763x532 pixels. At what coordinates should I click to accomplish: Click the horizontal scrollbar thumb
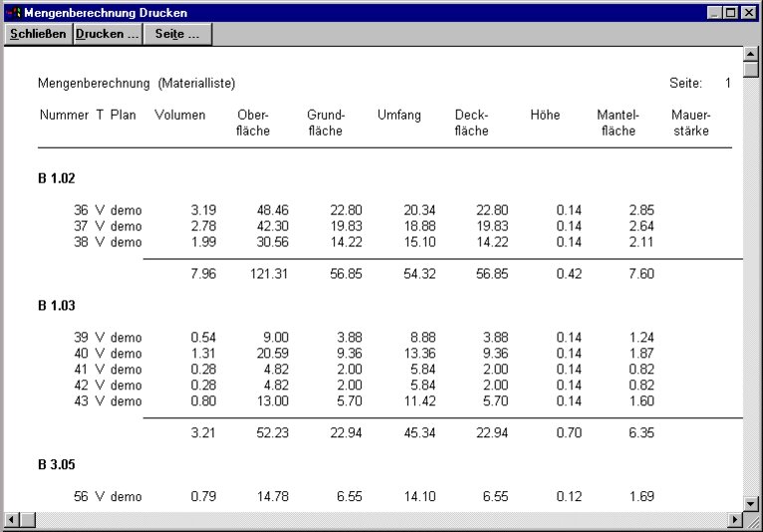click(28, 520)
